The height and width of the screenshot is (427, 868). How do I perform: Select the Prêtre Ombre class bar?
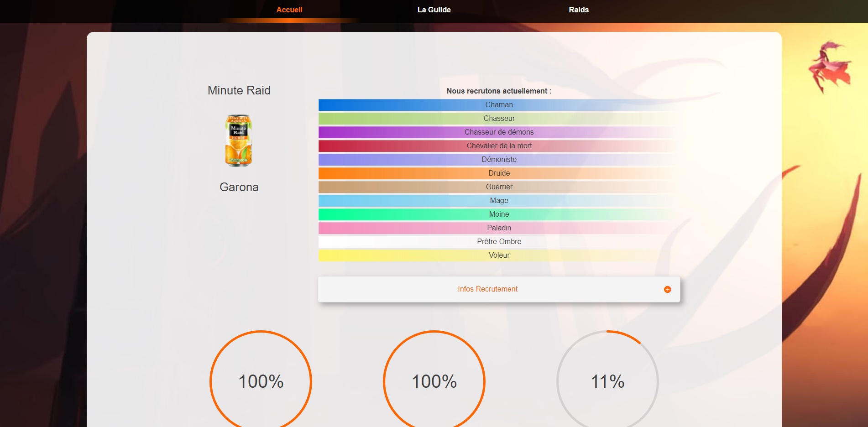(499, 242)
